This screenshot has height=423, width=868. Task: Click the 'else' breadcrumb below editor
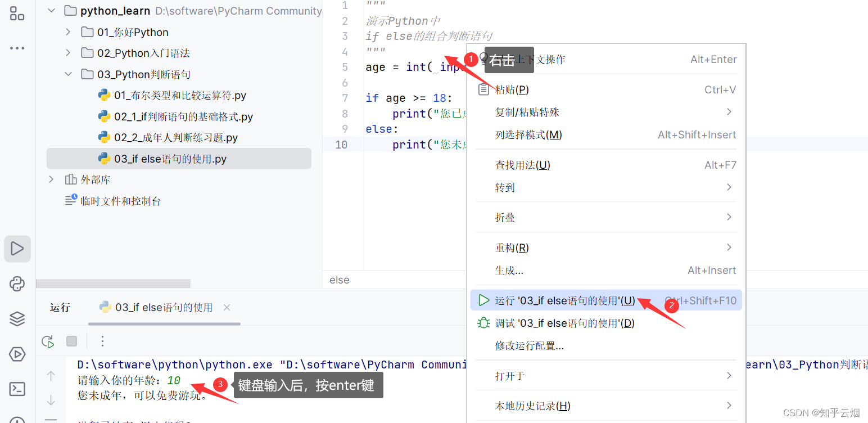340,280
